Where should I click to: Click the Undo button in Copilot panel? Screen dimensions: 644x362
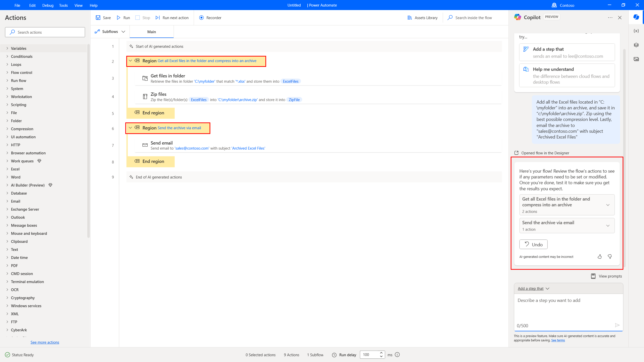click(x=533, y=244)
